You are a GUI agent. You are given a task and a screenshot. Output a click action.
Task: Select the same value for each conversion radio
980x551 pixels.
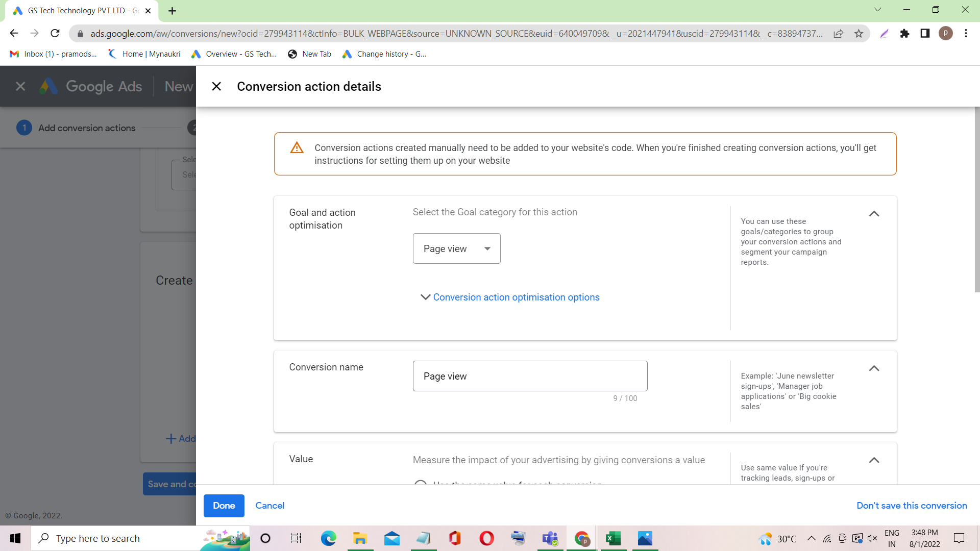tap(421, 482)
